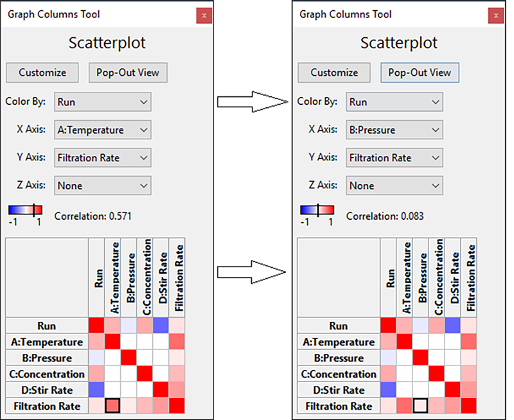Select outlined Filtration Rate/A:Temperature cell in left matrix

pos(112,406)
